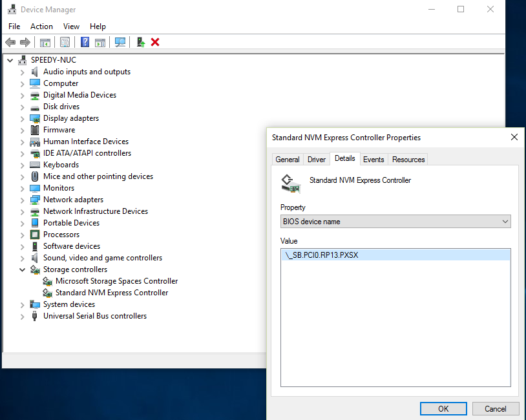Select the Digital Media Devices label
The image size is (526, 420).
coord(80,95)
